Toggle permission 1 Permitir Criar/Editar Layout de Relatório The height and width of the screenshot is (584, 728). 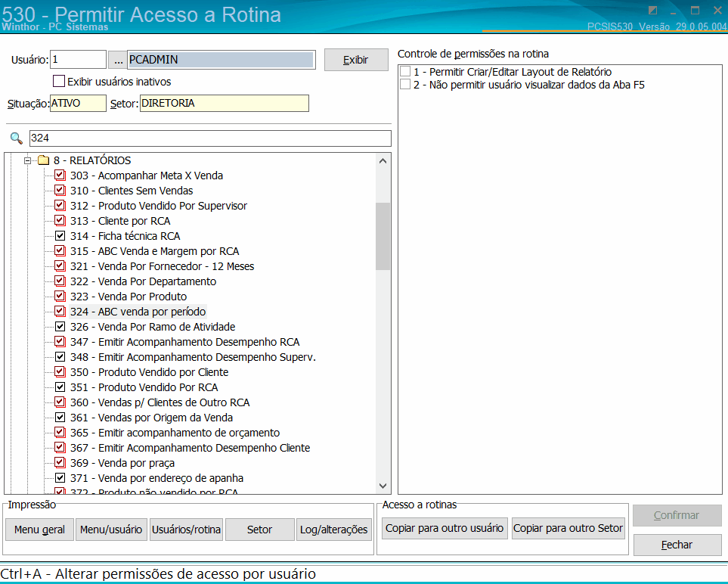pyautogui.click(x=405, y=72)
